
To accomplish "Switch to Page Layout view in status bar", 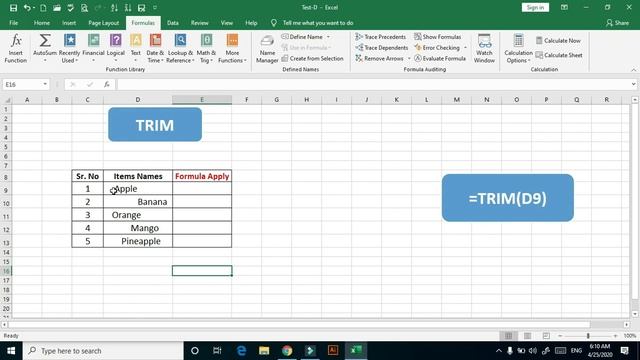I will tap(527, 336).
